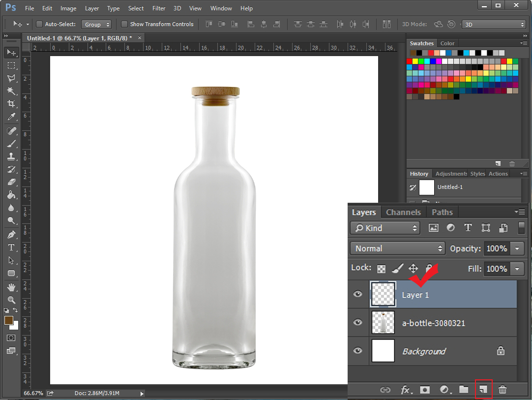Select the Zoom tool

pos(11,300)
